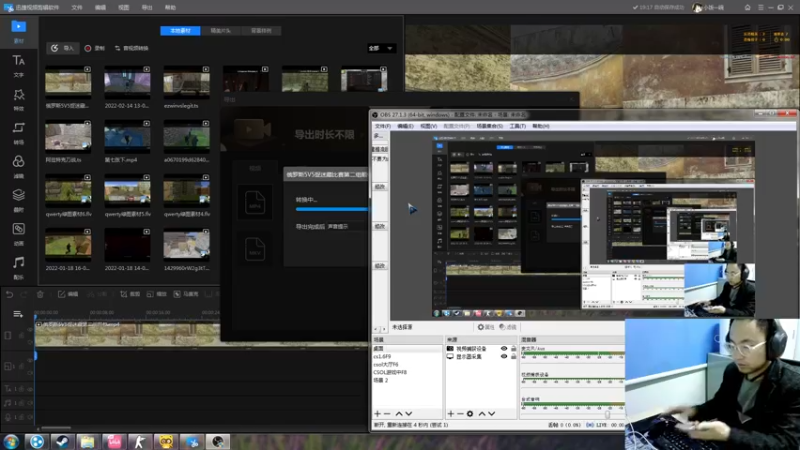This screenshot has height=450, width=800.
Task: Click the red 录制 record button
Action: click(95, 48)
